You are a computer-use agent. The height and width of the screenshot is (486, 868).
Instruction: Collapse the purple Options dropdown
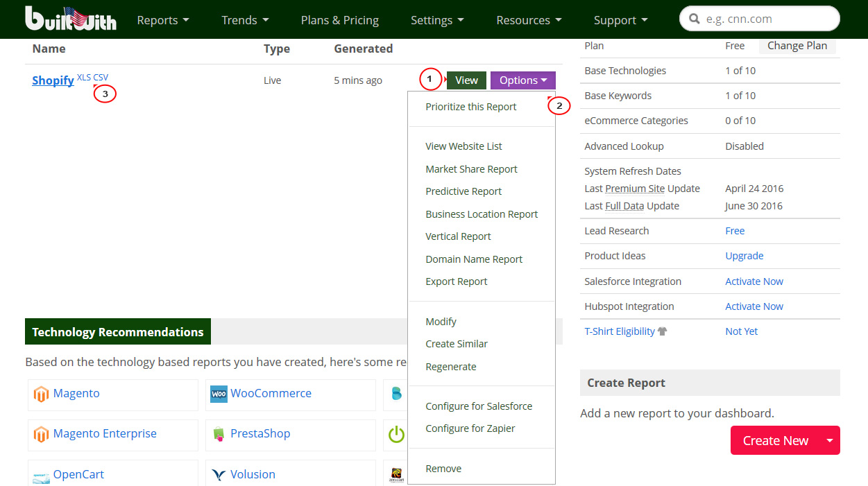[x=523, y=80]
